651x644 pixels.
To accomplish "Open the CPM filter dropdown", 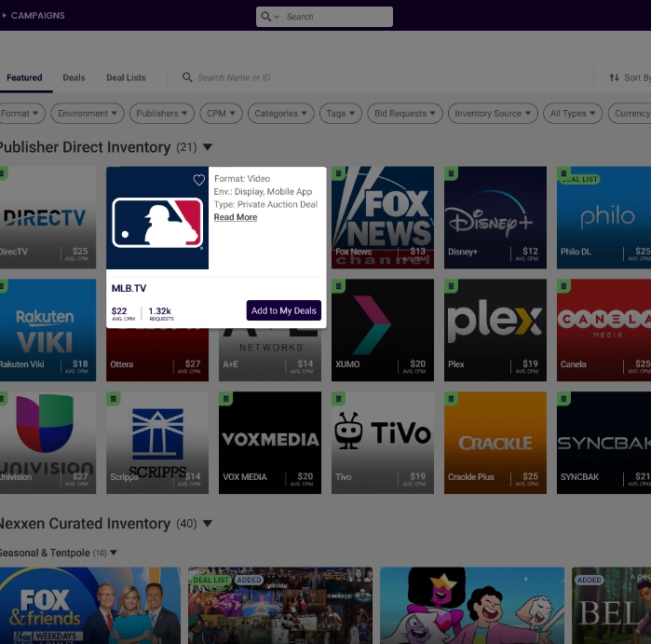I will click(221, 114).
